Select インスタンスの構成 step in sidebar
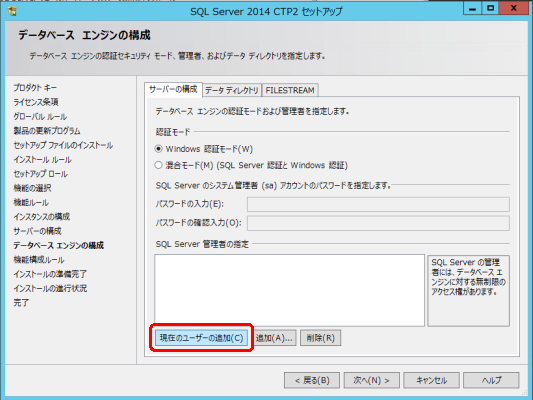 (x=42, y=217)
